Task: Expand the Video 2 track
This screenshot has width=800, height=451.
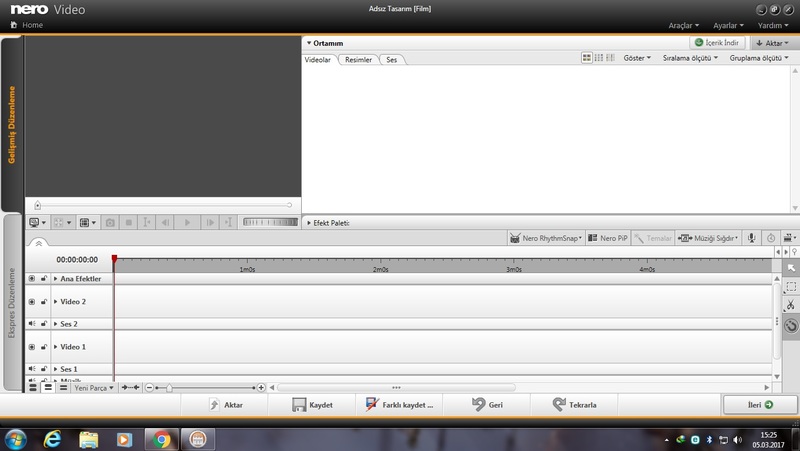Action: click(56, 302)
